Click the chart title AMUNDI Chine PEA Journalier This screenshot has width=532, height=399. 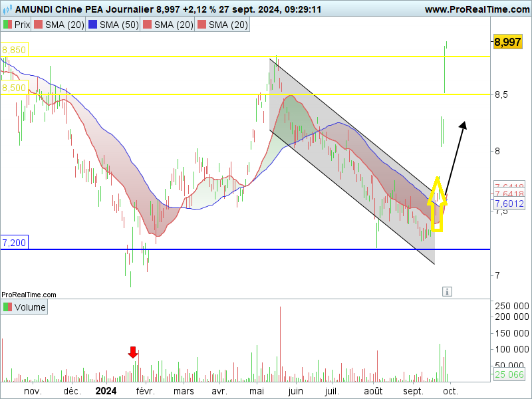point(84,9)
